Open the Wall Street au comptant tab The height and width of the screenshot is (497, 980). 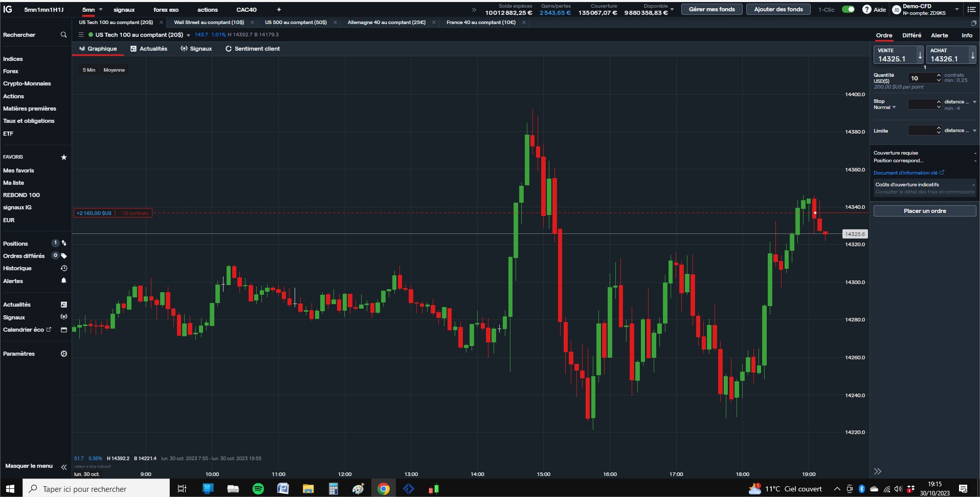(x=209, y=23)
